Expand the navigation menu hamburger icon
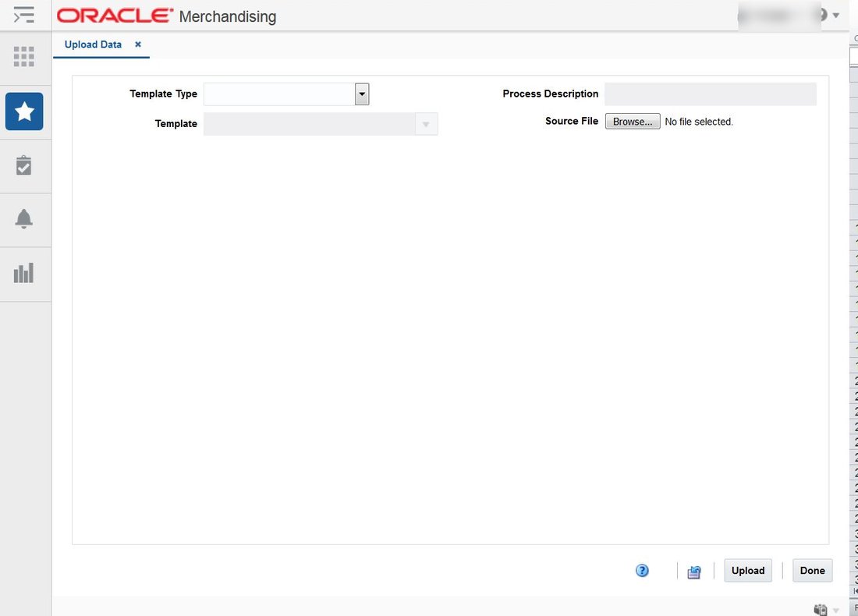Image resolution: width=858 pixels, height=616 pixels. (x=24, y=15)
